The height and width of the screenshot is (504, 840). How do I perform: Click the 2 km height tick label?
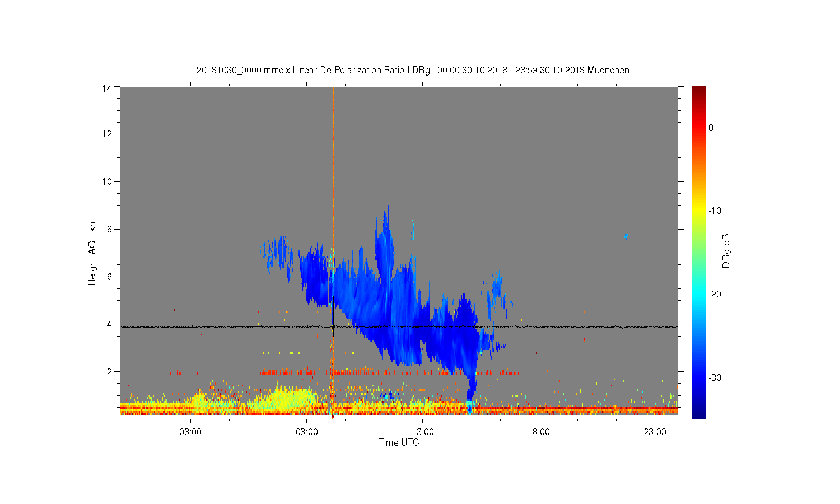(109, 371)
